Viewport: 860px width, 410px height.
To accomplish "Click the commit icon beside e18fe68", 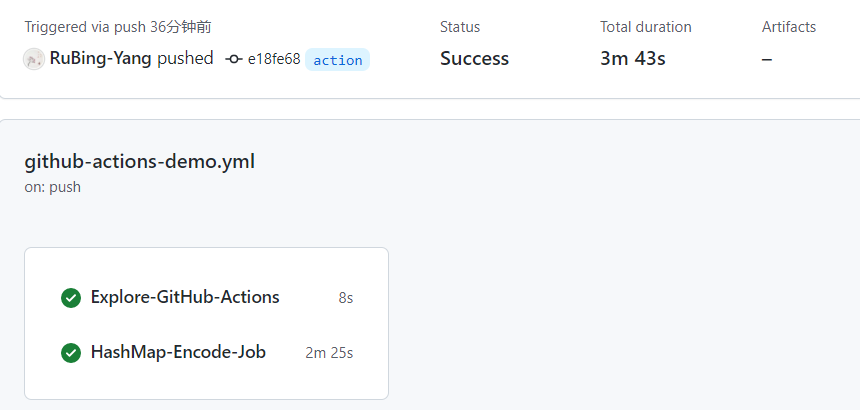I will 234,59.
